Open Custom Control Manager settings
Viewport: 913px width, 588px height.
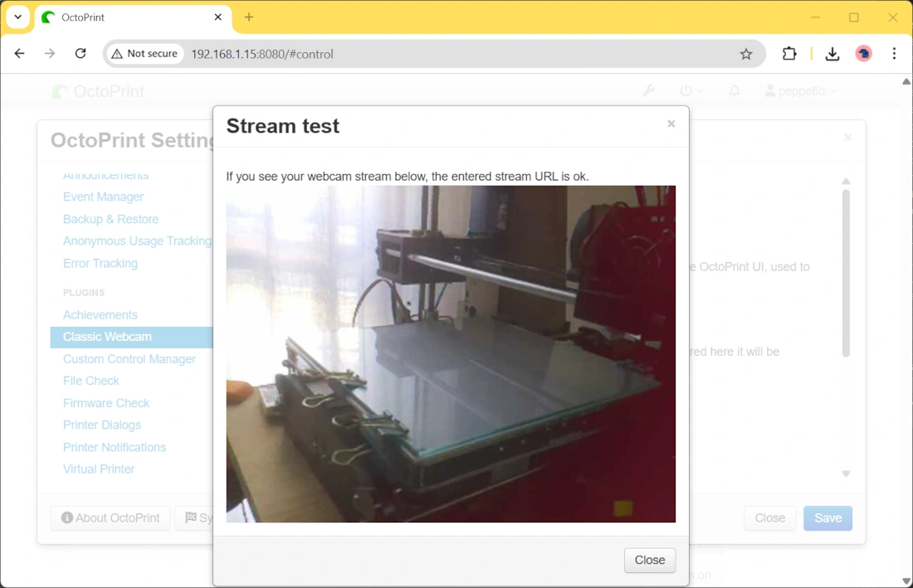tap(129, 359)
